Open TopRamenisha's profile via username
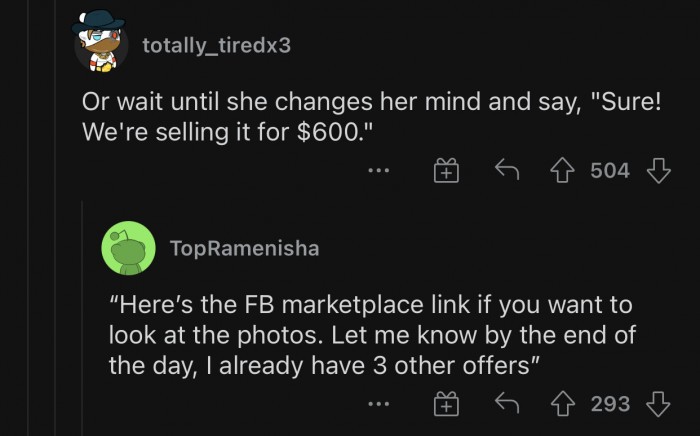Viewport: 700px width, 436px height. pyautogui.click(x=245, y=249)
